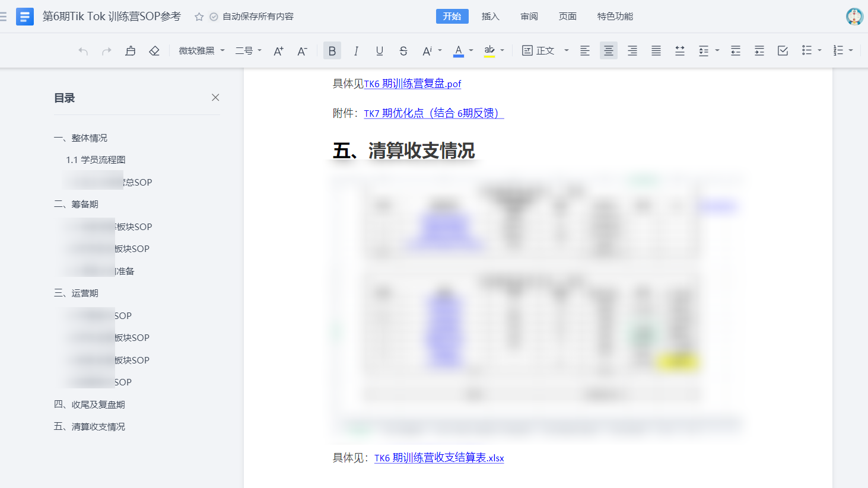Open the 审阅 tab
This screenshot has width=868, height=488.
(x=529, y=17)
